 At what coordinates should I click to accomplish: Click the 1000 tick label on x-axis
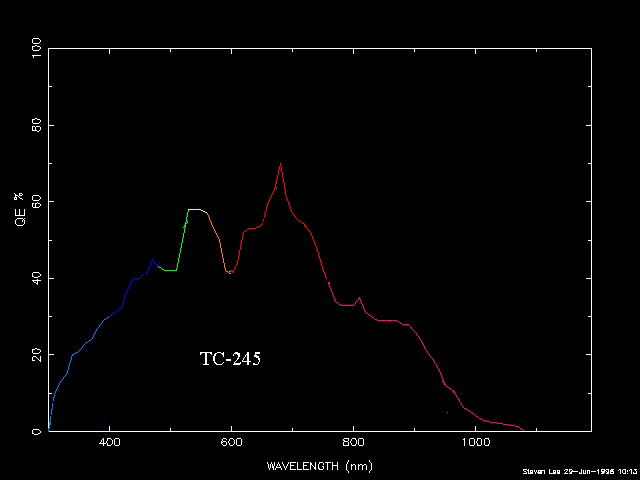[475, 443]
